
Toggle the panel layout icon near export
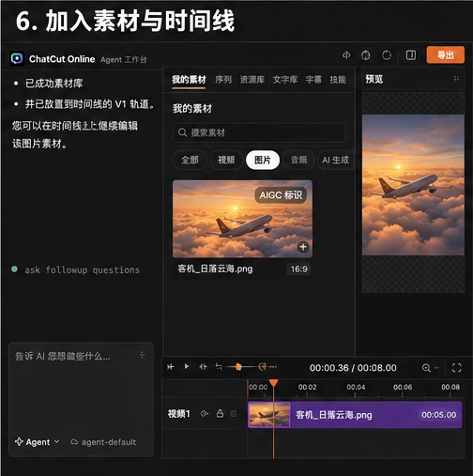[411, 55]
